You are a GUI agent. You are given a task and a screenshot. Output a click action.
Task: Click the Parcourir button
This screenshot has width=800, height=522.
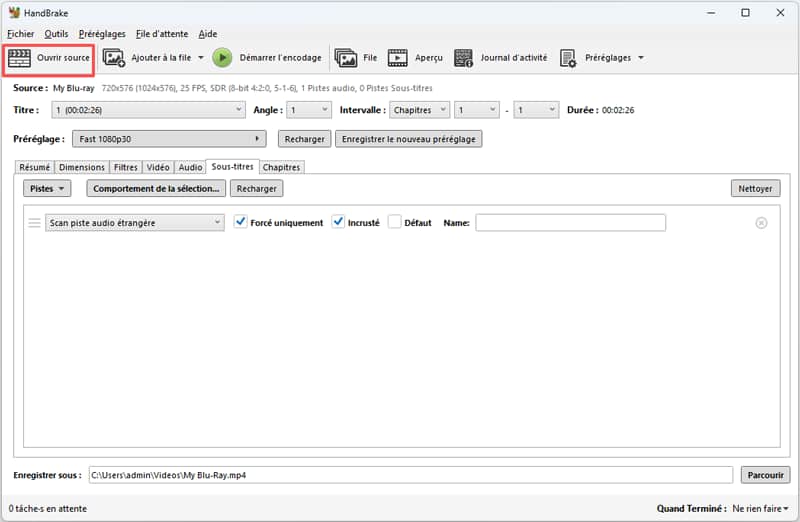(x=765, y=475)
